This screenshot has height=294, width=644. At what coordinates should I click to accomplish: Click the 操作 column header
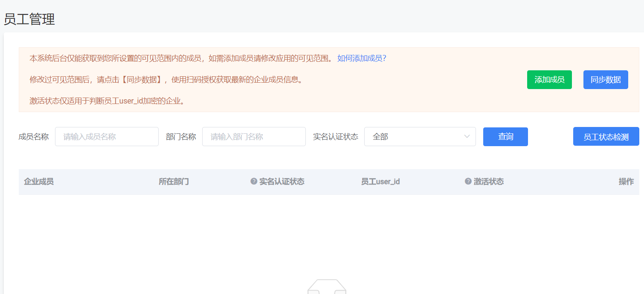click(626, 182)
